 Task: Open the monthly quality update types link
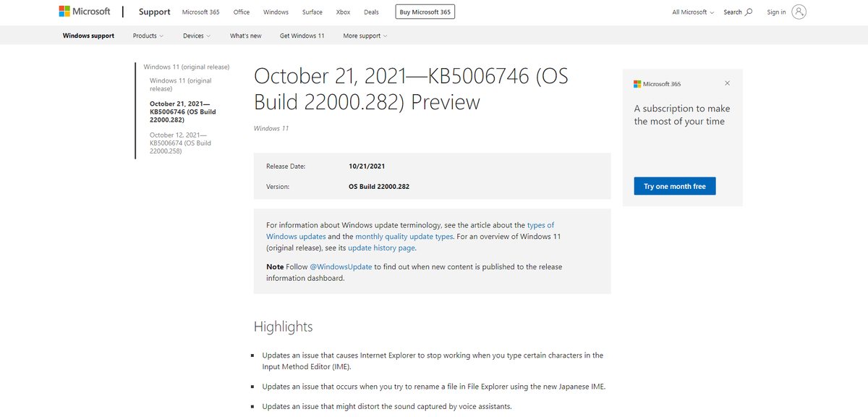(x=404, y=237)
